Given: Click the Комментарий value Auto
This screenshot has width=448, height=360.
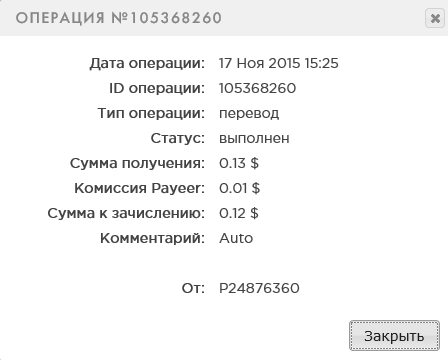Looking at the screenshot, I should pyautogui.click(x=236, y=238).
